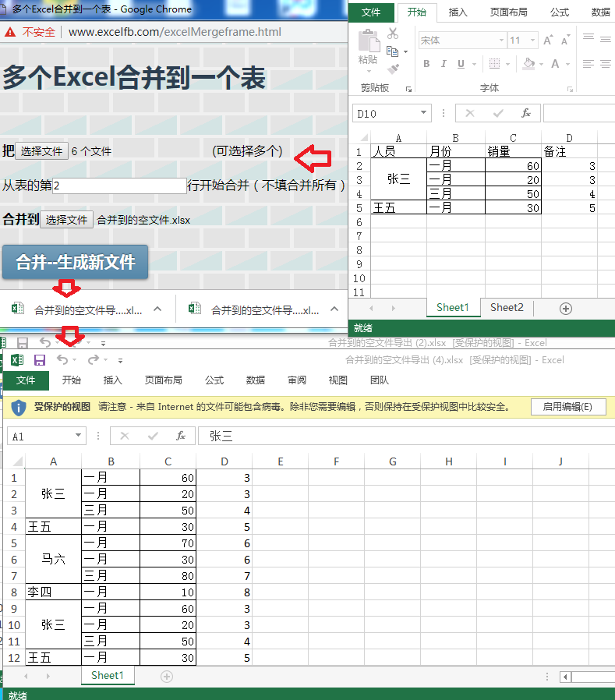Click the Cut scissors icon
This screenshot has height=700, width=615.
pos(393,34)
